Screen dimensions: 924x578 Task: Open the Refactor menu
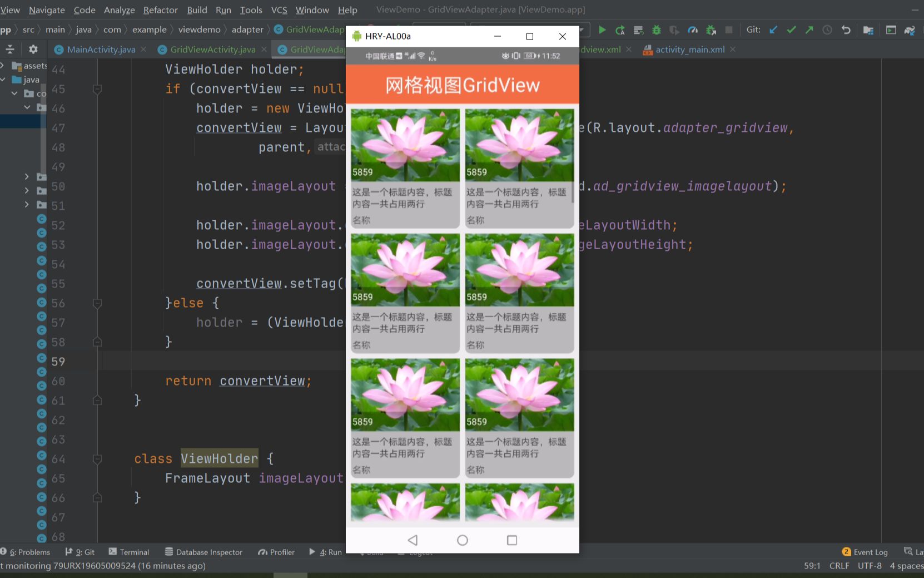(161, 10)
